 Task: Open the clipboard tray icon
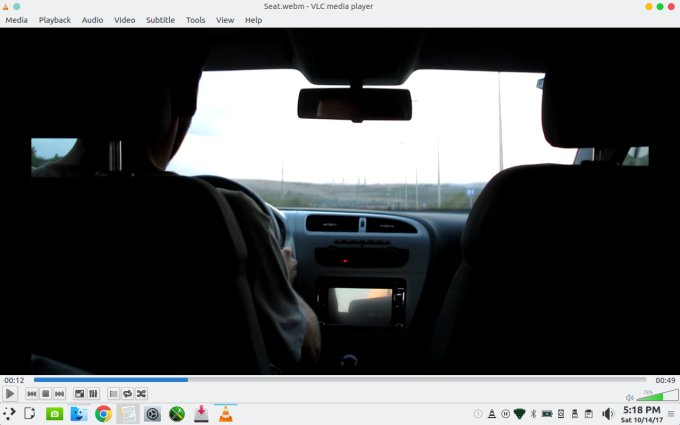pos(588,414)
